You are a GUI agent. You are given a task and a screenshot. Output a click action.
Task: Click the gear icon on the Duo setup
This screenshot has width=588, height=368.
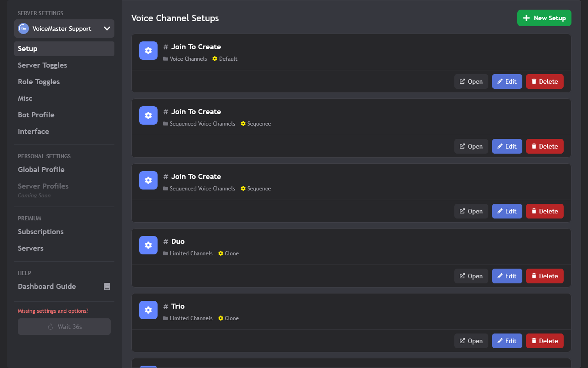point(148,245)
